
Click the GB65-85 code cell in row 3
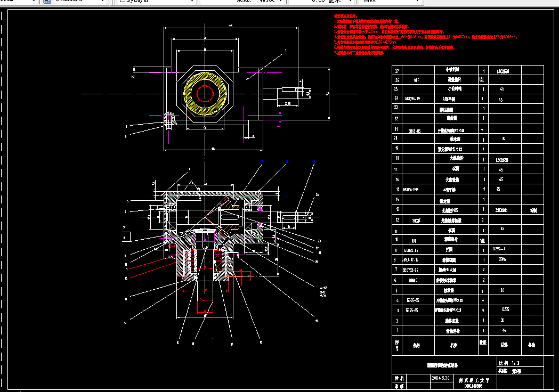coord(418,310)
